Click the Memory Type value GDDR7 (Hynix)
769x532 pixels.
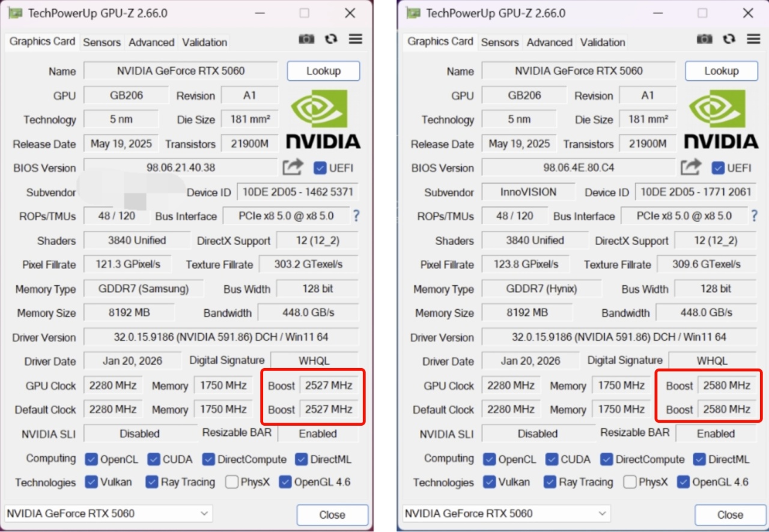(542, 289)
